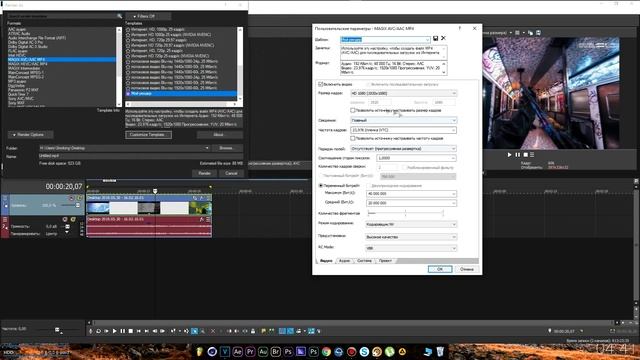The width and height of the screenshot is (640, 360).
Task: Click the record microphone icon in the transport bar
Action: pyautogui.click(x=91, y=331)
